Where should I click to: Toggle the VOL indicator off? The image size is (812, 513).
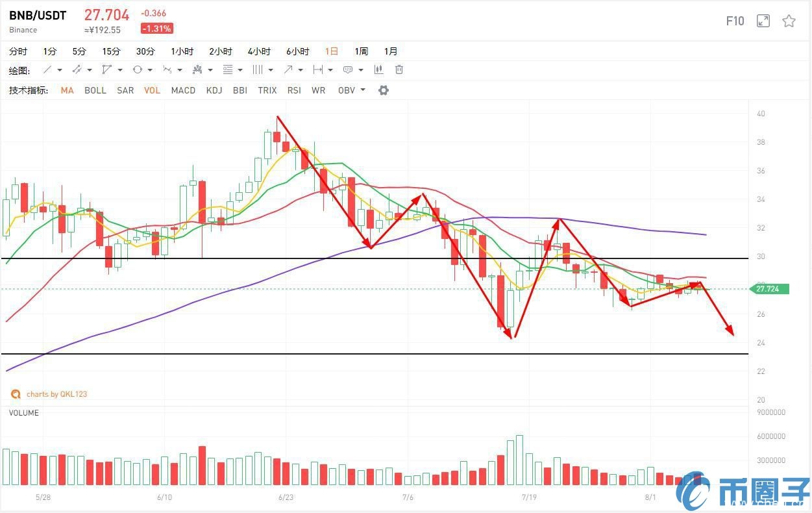pyautogui.click(x=152, y=90)
